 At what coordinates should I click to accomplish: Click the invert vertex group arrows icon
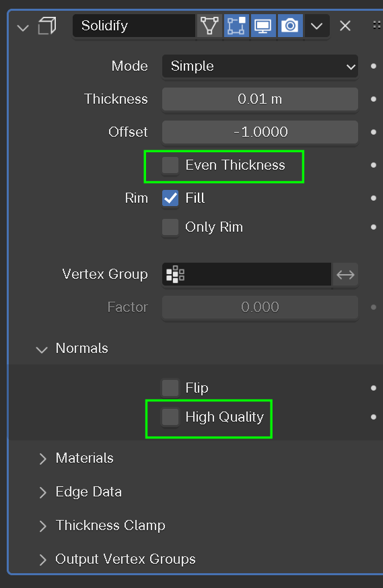345,275
